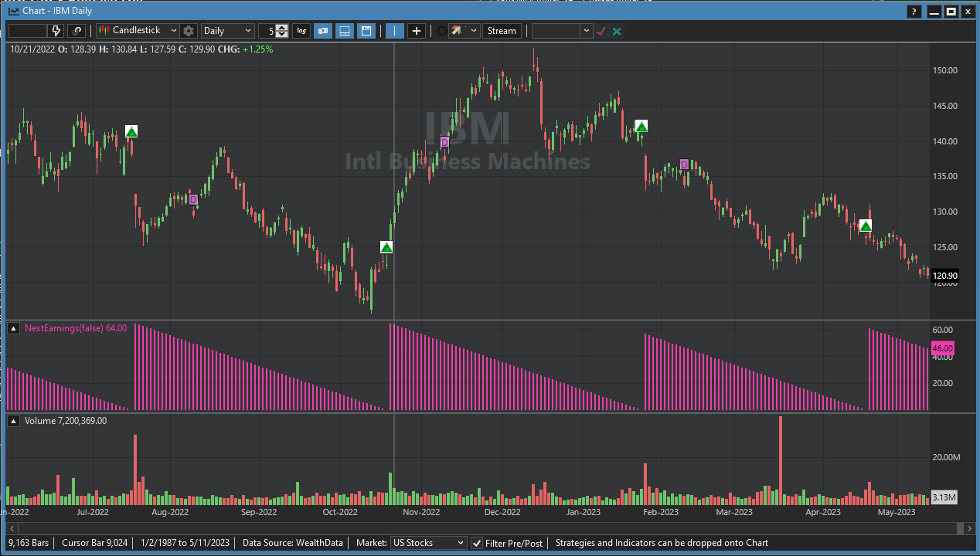
Task: Click the help question mark button
Action: tap(914, 12)
